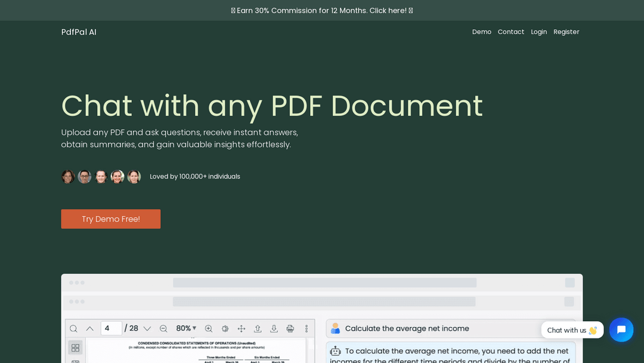Viewport: 644px width, 363px height.
Task: Click the upload file icon
Action: [x=258, y=328]
